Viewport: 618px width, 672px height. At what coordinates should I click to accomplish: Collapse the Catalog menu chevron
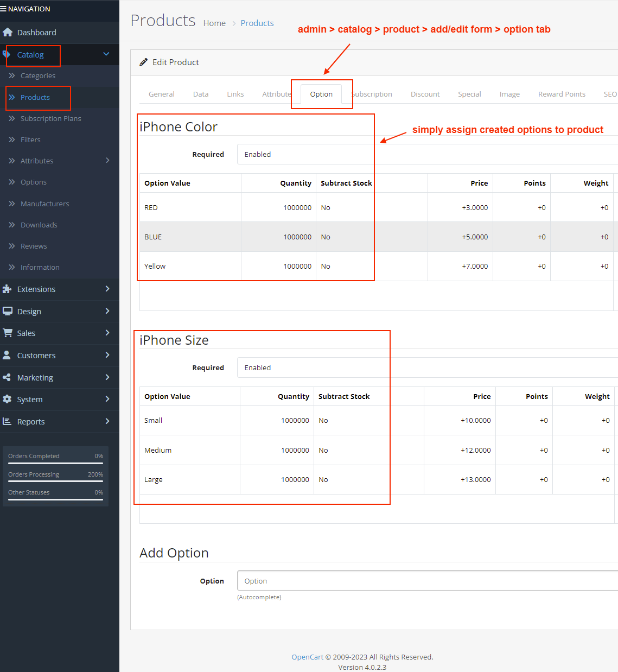pyautogui.click(x=106, y=54)
